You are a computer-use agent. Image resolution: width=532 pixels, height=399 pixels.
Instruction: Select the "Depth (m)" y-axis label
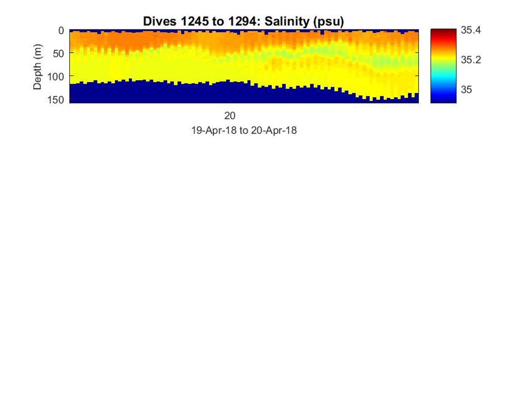(x=38, y=67)
